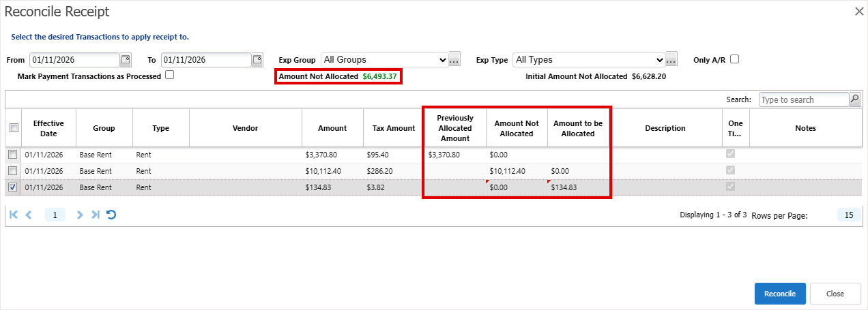Jump to the last page
Viewport: 868px width, 310px height.
(96, 215)
